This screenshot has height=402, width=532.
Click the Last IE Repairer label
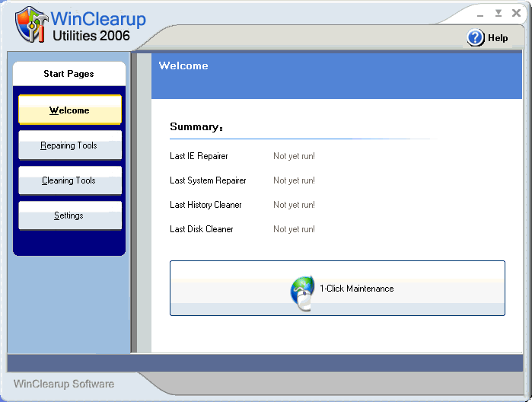click(x=199, y=156)
